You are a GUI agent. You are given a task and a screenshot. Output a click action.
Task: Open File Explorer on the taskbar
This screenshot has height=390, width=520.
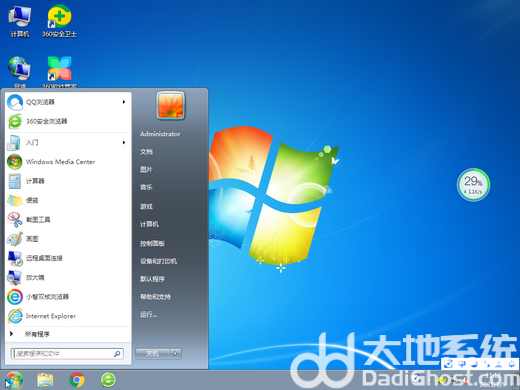(45, 380)
